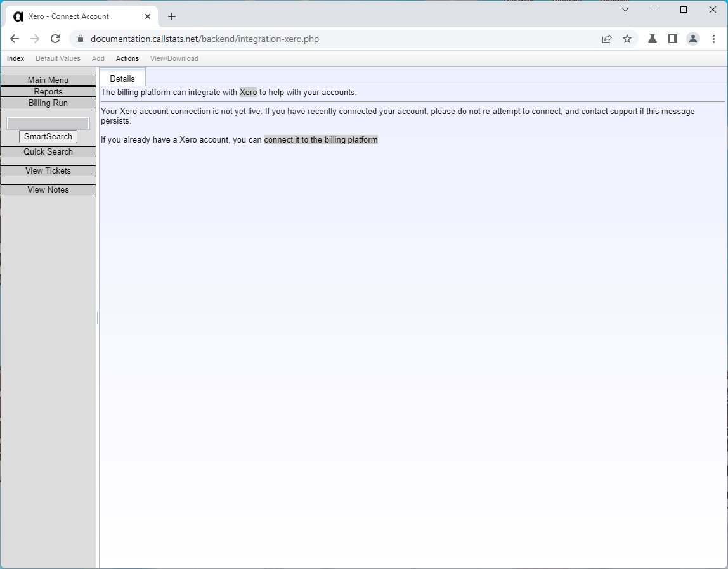Follow 'connect it to the billing platform' link
Screen dimensions: 728x569
pyautogui.click(x=320, y=139)
